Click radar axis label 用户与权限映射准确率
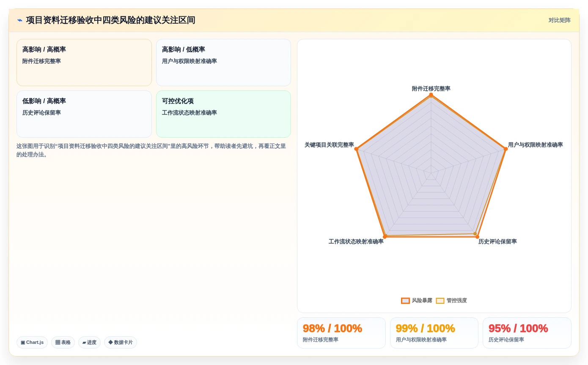The image size is (588, 365). 535,145
